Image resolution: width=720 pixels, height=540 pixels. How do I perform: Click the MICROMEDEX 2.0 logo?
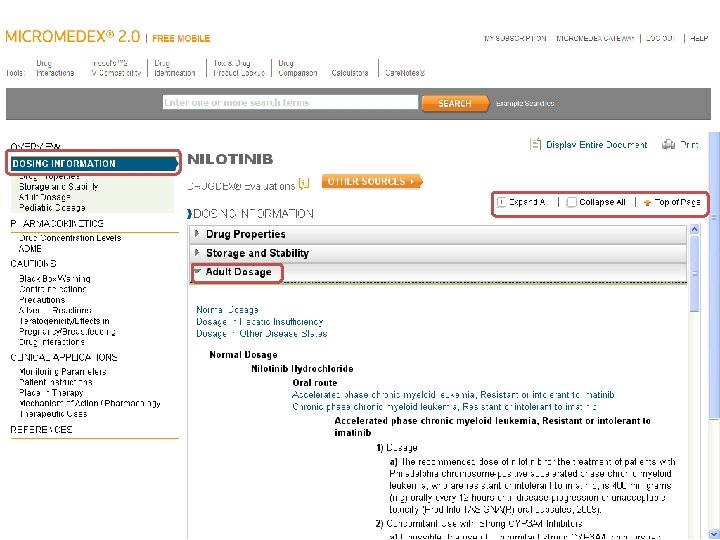73,37
